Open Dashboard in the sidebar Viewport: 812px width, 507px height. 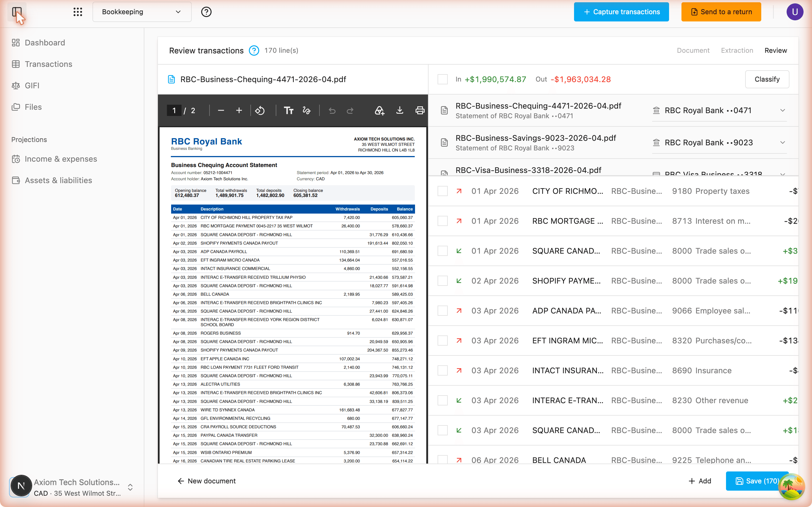38,43
